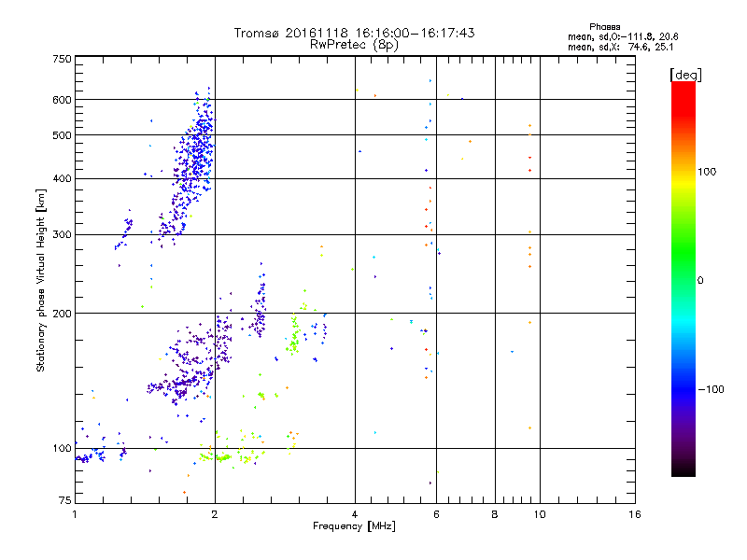
Task: Click the x-axis tick label '2'
Action: point(215,514)
